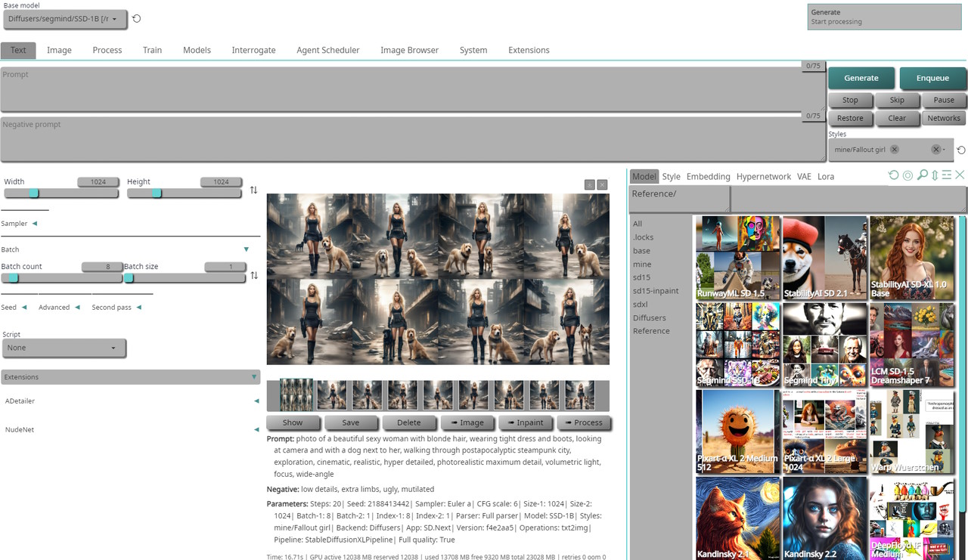Image resolution: width=968 pixels, height=560 pixels.
Task: Click the Batch count slider
Action: (x=61, y=278)
